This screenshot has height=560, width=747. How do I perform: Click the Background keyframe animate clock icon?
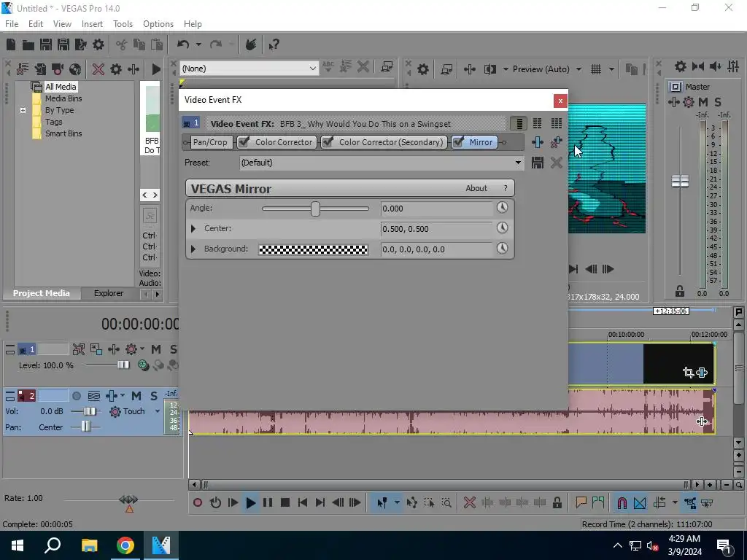(502, 249)
